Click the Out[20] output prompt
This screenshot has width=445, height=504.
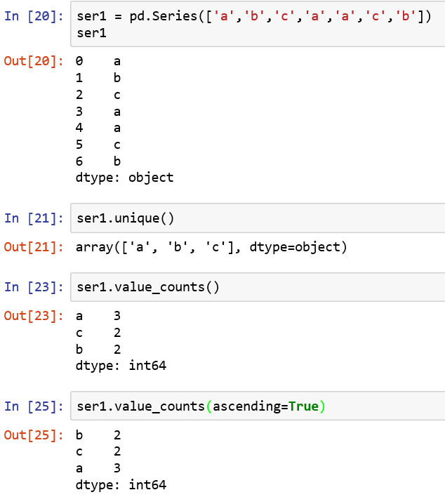[x=34, y=61]
